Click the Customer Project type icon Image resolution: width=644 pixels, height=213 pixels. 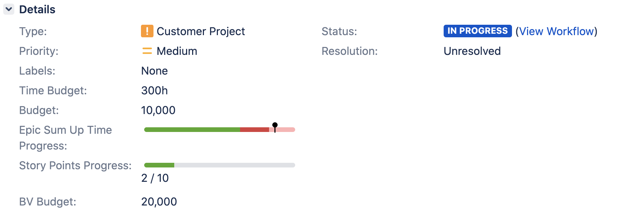[147, 31]
